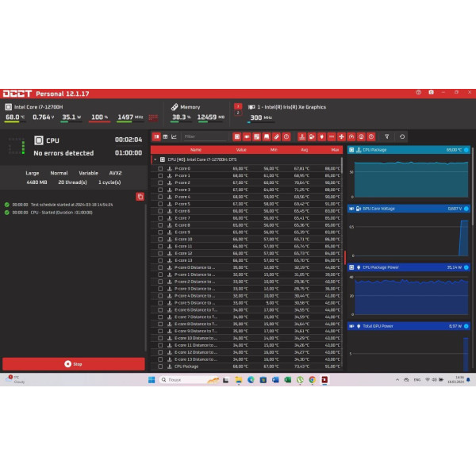Open OCCT help icon in title bar
Viewport: 476px width, 476px height.
pos(419,92)
